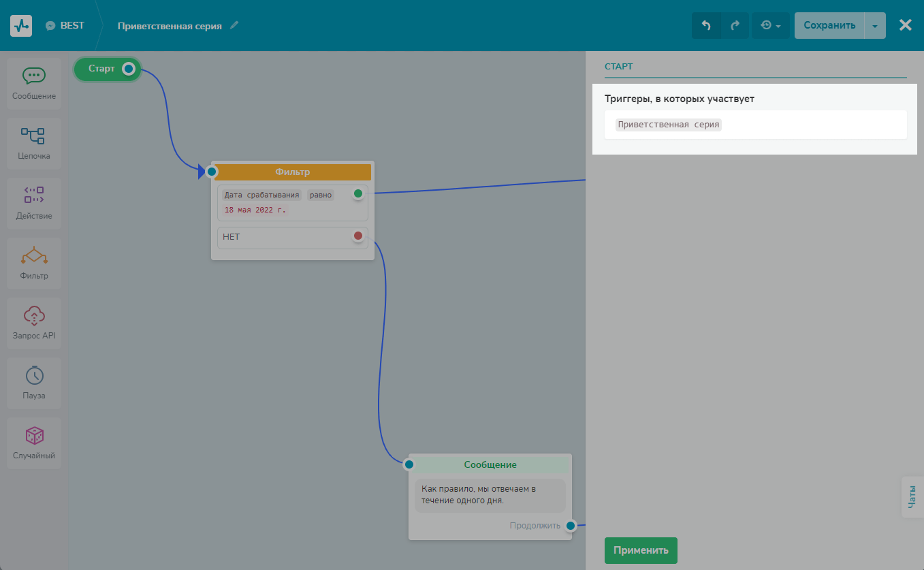924x570 pixels.
Task: Open the version history dropdown
Action: pyautogui.click(x=770, y=25)
